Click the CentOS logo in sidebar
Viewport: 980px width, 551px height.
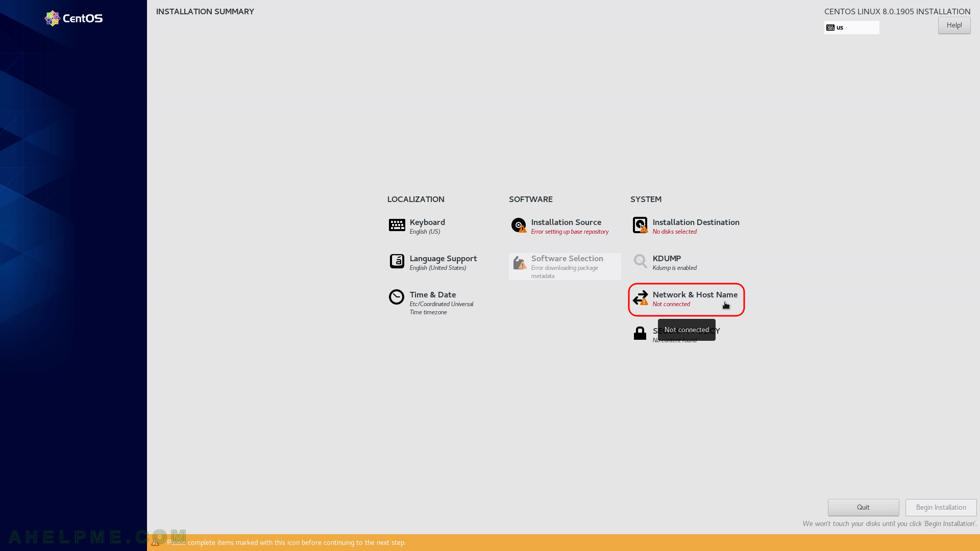point(73,18)
